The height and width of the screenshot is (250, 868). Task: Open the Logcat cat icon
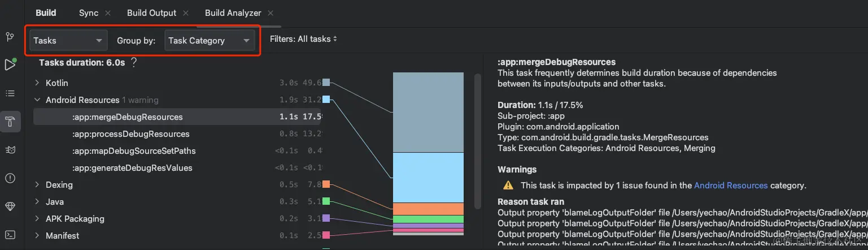(10, 150)
